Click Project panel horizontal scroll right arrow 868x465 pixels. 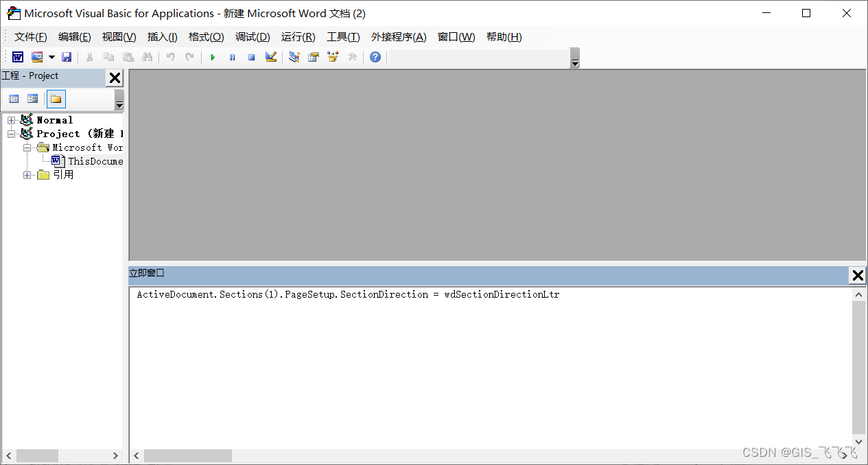tap(115, 455)
